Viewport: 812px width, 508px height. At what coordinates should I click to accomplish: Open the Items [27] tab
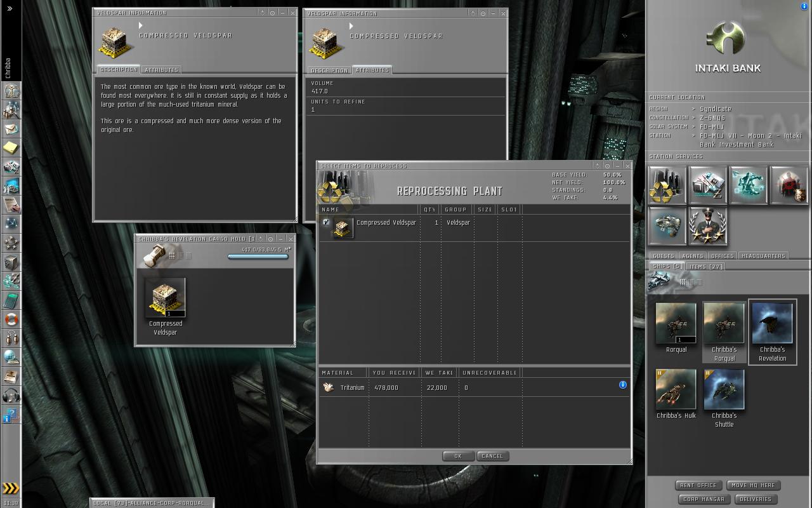click(x=705, y=267)
